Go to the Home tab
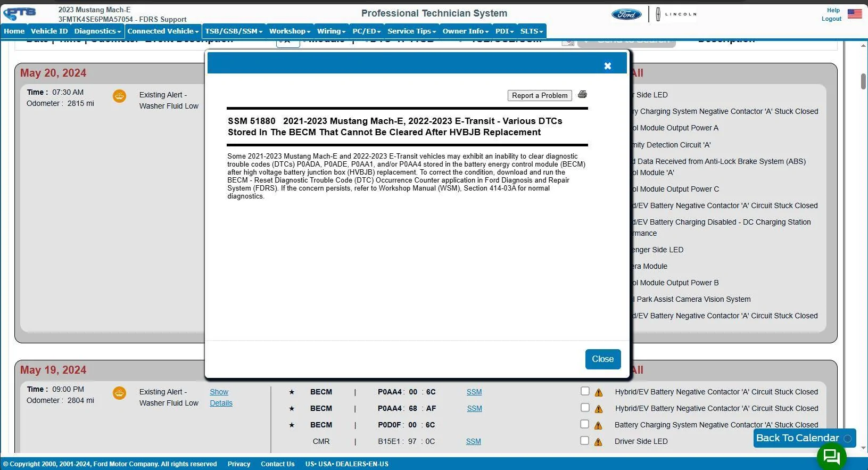The image size is (868, 470). coord(14,31)
